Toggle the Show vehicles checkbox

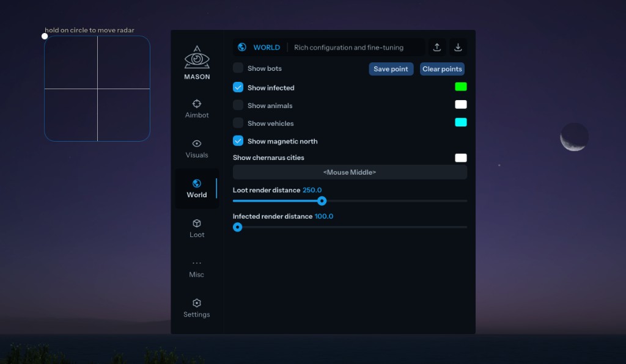click(x=238, y=123)
